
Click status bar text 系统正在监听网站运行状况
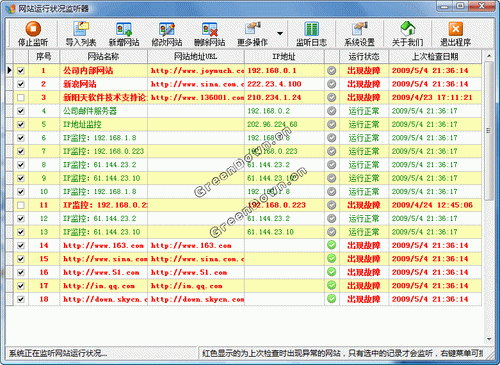coord(58,353)
